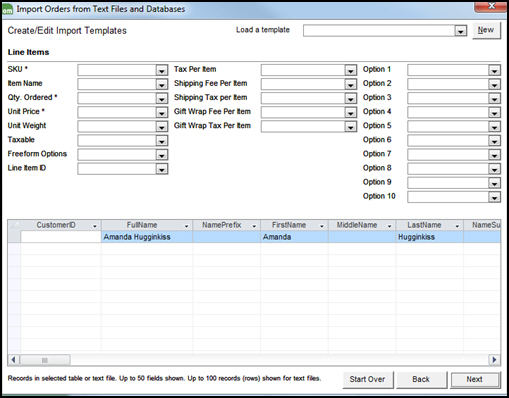
Task: Click the CustomerID column filter arrow
Action: tap(95, 226)
